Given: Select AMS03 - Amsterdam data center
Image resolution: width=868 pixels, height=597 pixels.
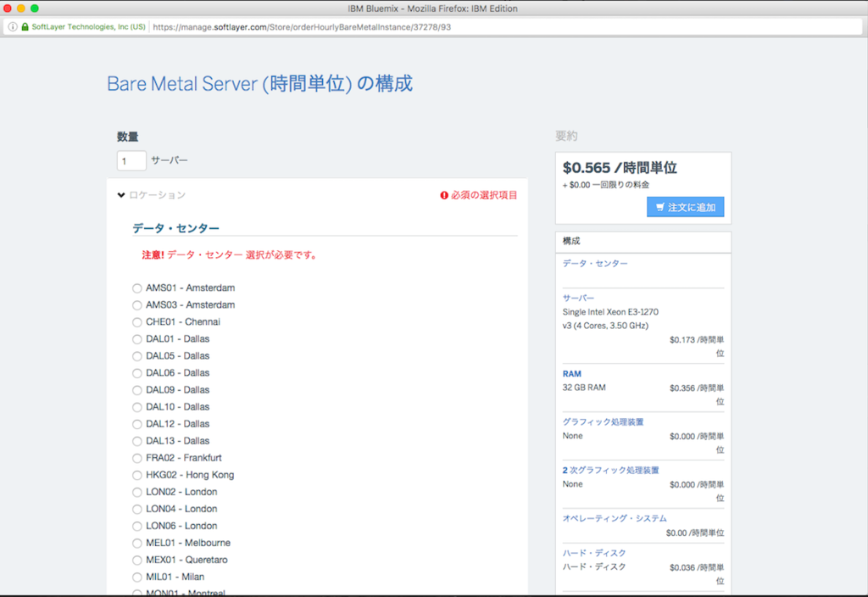Looking at the screenshot, I should 136,305.
